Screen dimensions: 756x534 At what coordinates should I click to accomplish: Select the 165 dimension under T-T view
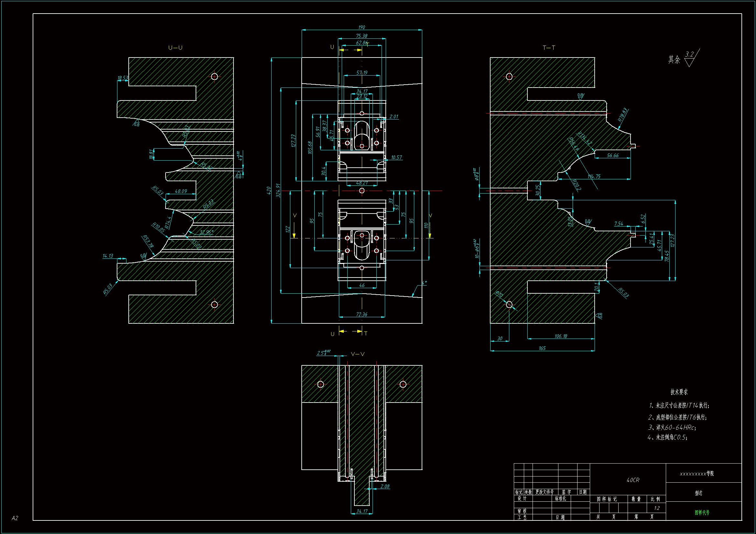pyautogui.click(x=542, y=348)
